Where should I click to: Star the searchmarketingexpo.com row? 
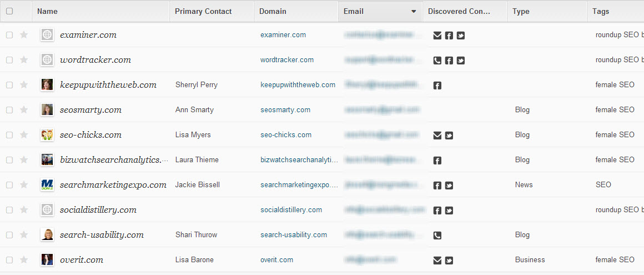tap(24, 185)
